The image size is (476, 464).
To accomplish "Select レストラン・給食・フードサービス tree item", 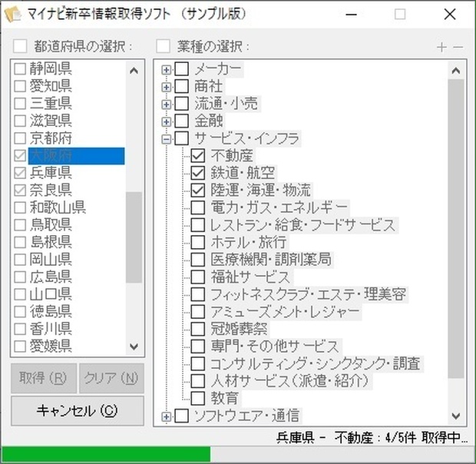I will [303, 225].
